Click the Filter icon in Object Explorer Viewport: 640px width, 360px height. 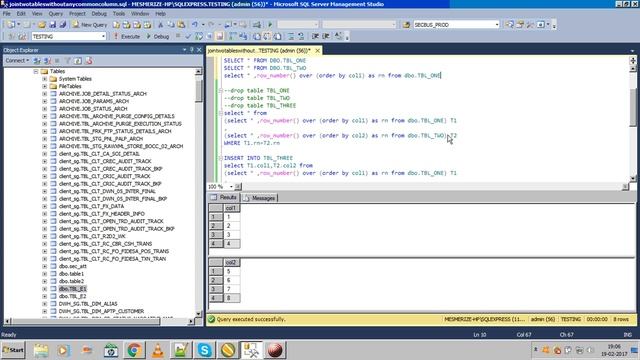pyautogui.click(x=67, y=60)
